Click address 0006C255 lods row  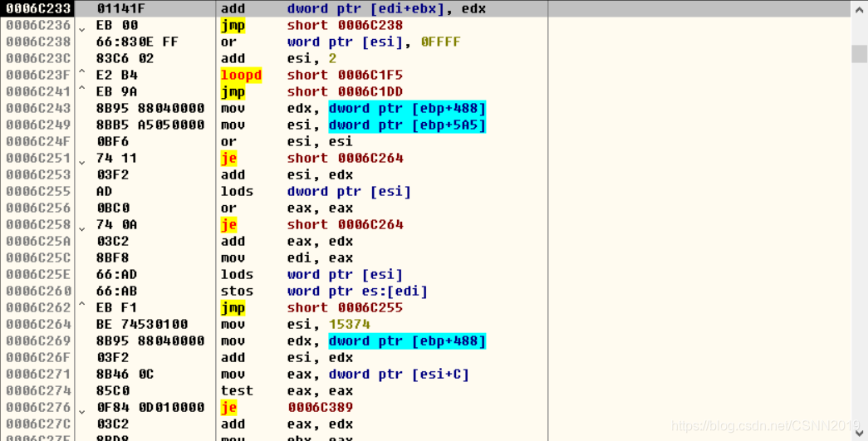37,192
